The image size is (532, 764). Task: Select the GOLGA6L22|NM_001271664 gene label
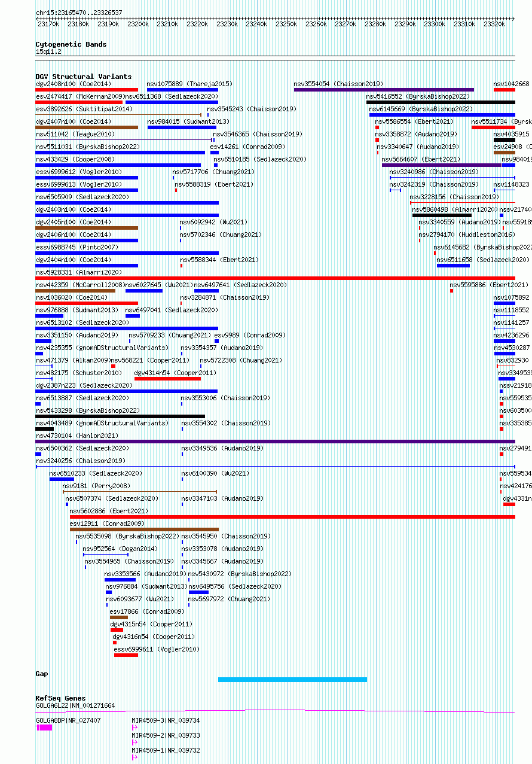(75, 705)
